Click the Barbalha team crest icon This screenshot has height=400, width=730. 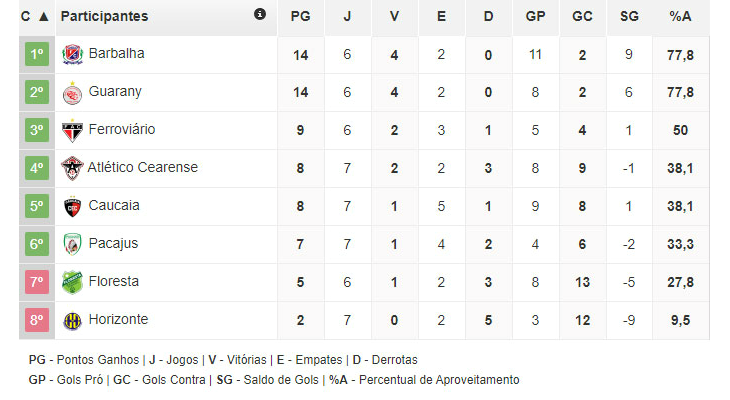point(72,54)
